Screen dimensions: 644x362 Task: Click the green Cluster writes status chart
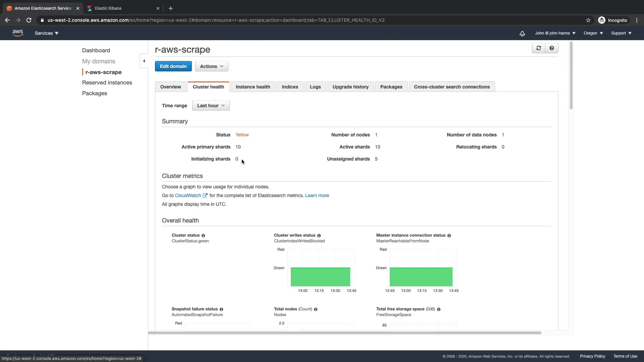click(x=320, y=277)
